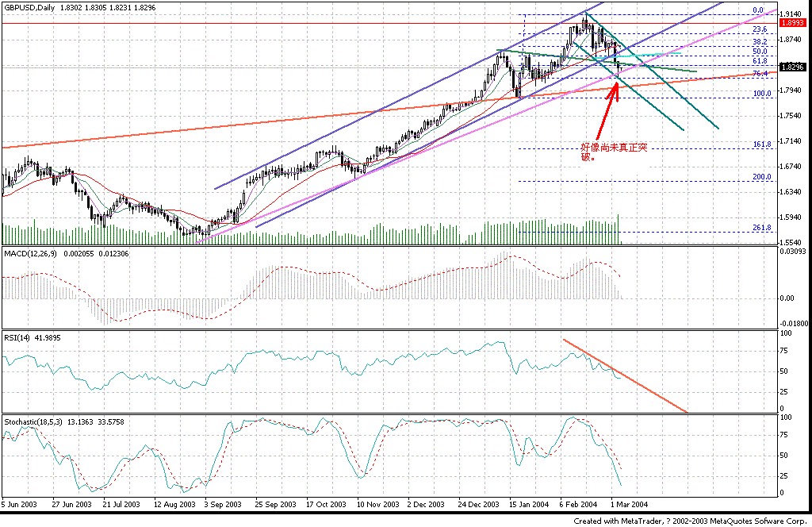Select the 0.03093 MACD axis value

795,252
